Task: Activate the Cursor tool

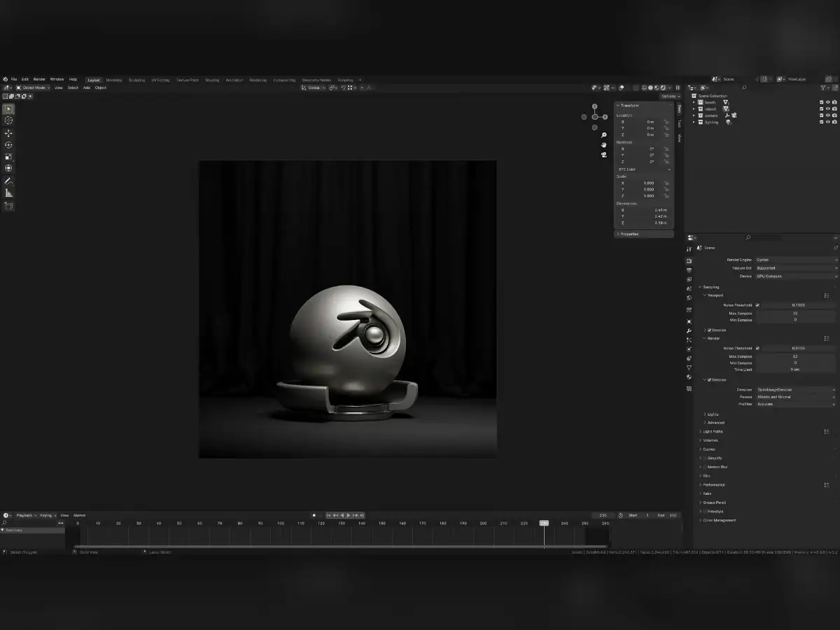Action: (8, 120)
